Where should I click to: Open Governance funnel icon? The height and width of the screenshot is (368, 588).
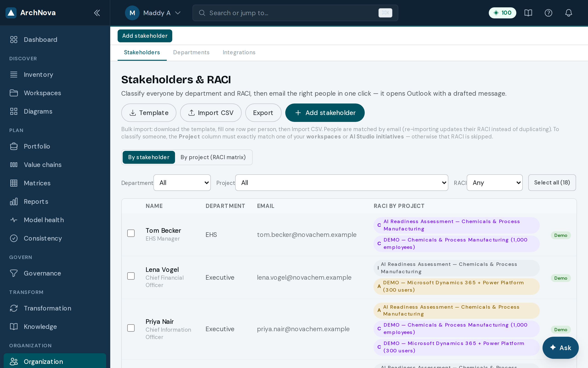coord(14,273)
